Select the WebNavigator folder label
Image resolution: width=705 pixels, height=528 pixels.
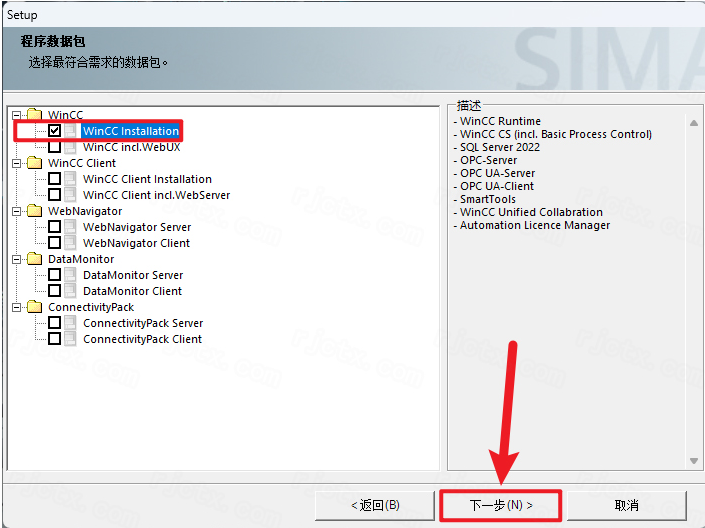click(x=85, y=211)
